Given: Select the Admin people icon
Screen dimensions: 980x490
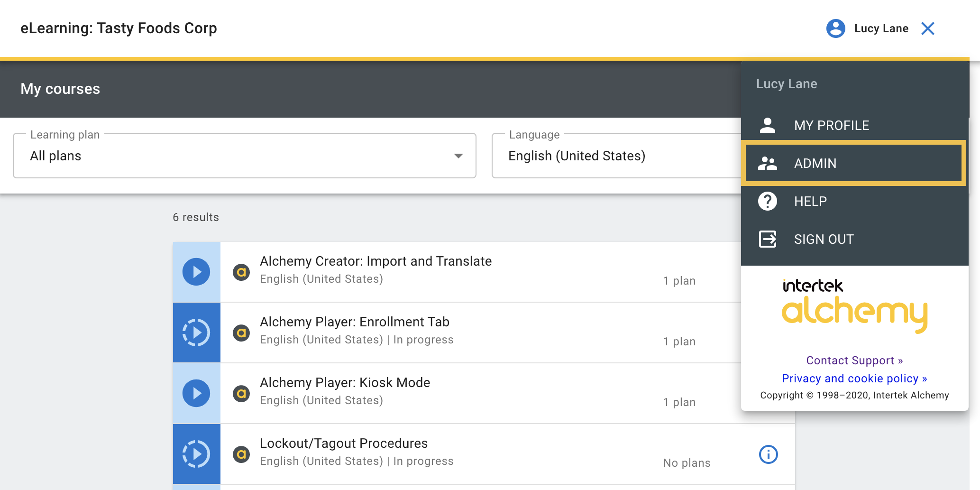Looking at the screenshot, I should pos(768,163).
